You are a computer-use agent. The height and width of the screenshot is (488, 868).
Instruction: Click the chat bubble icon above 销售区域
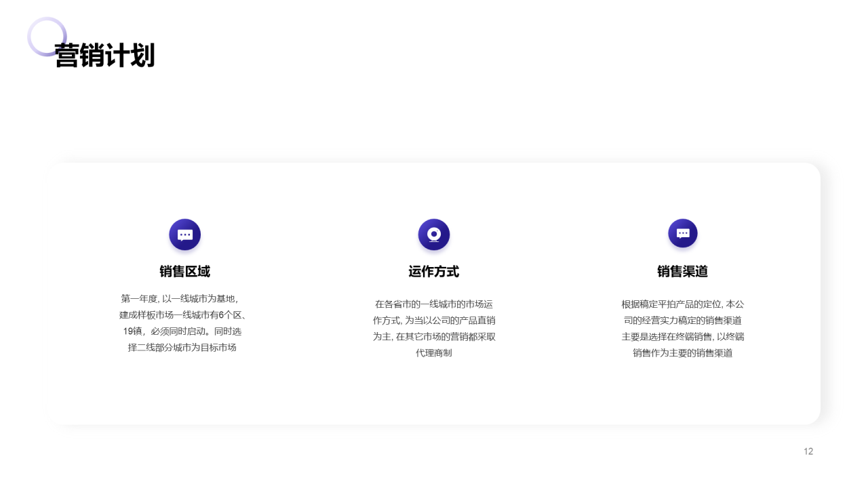tap(184, 235)
